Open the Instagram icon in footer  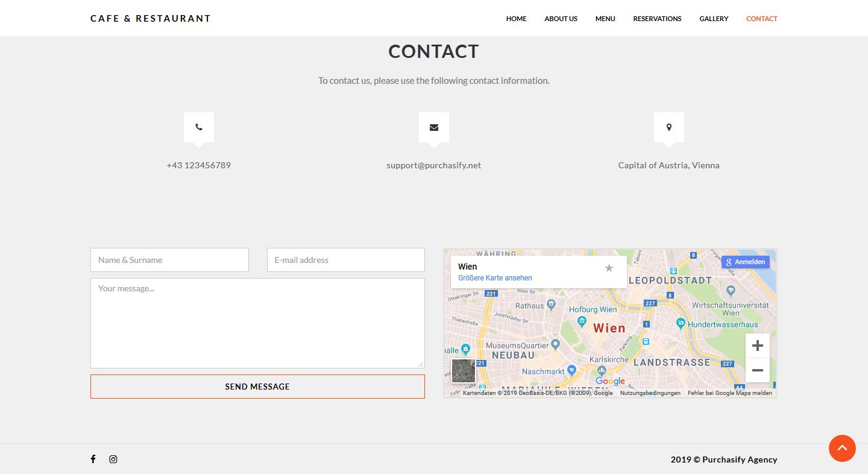click(113, 459)
